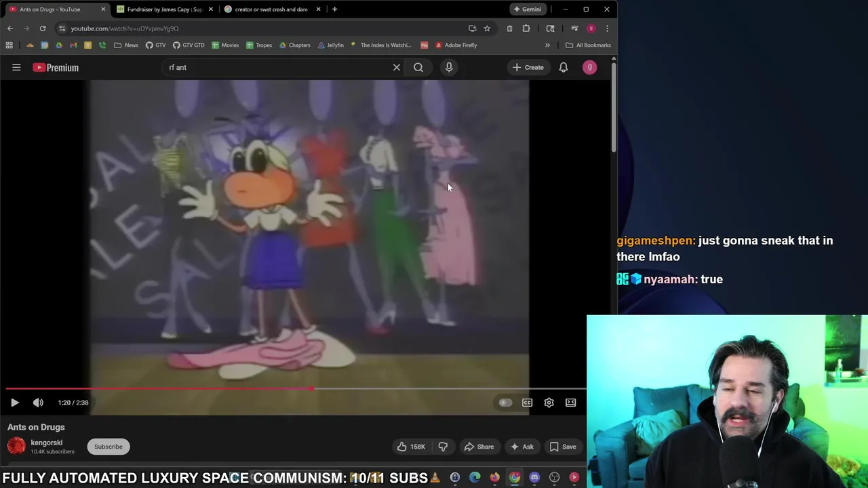Screen dimensions: 868x488
Task: Open the kengorski channel avatar
Action: (x=16, y=446)
